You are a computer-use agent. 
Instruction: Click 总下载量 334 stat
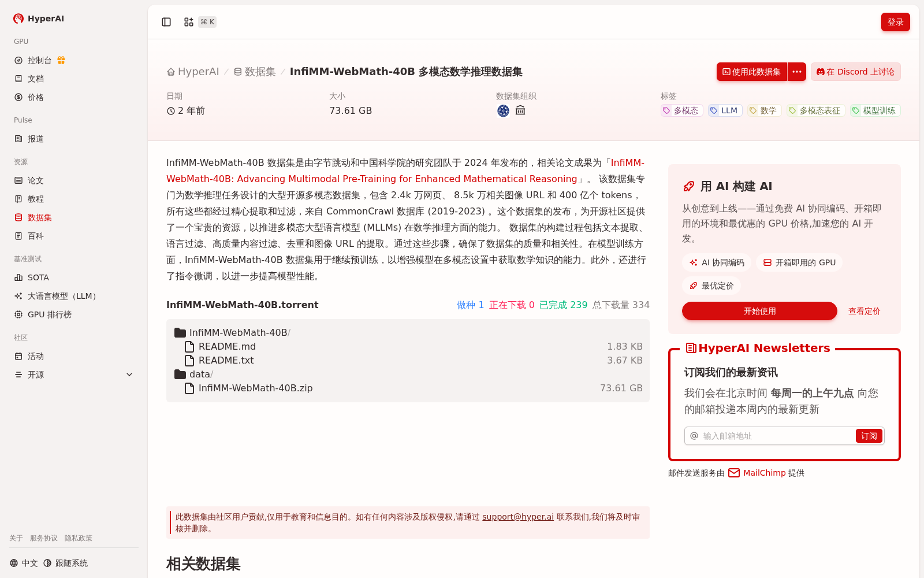click(x=621, y=305)
